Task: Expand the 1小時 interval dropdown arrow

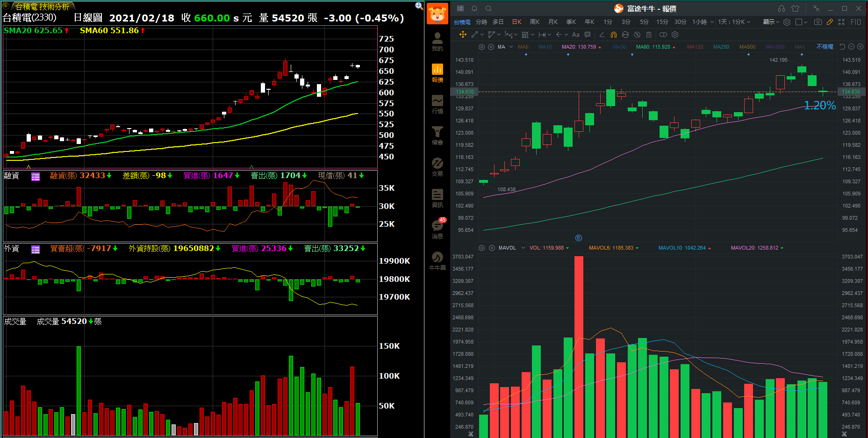Action: pyautogui.click(x=712, y=22)
